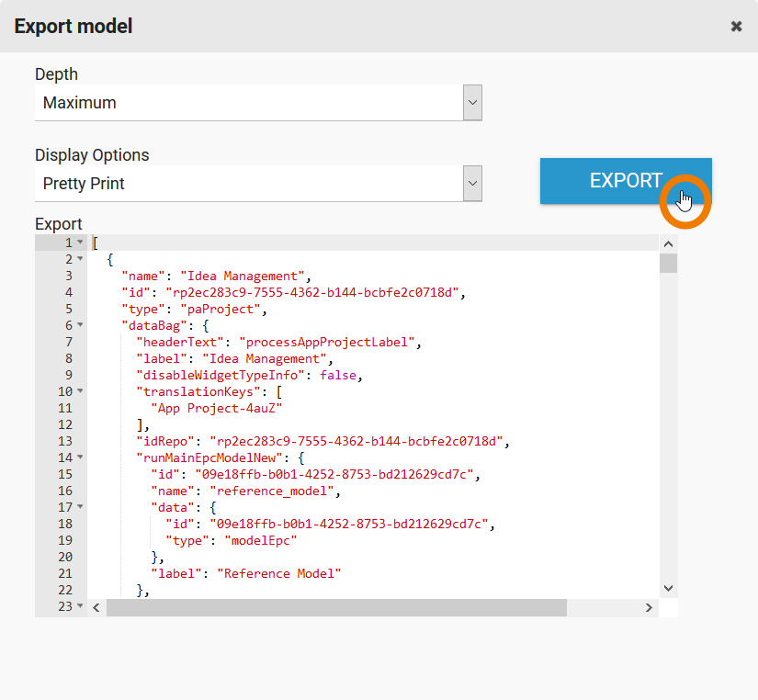The image size is (758, 700).
Task: Open the Depth dropdown set to Maximum
Action: [257, 103]
